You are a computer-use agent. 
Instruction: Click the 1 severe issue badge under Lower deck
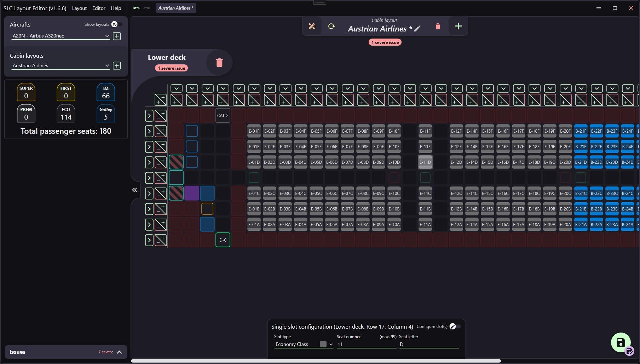pyautogui.click(x=171, y=68)
